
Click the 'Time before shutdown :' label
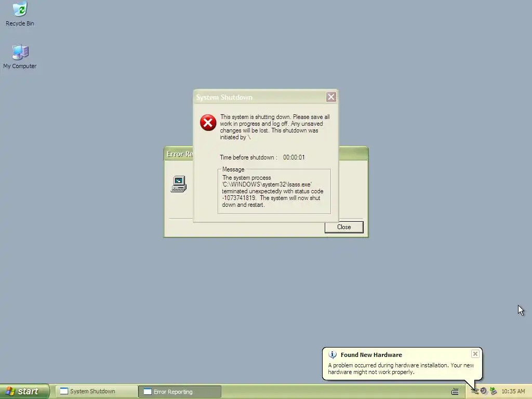point(249,157)
